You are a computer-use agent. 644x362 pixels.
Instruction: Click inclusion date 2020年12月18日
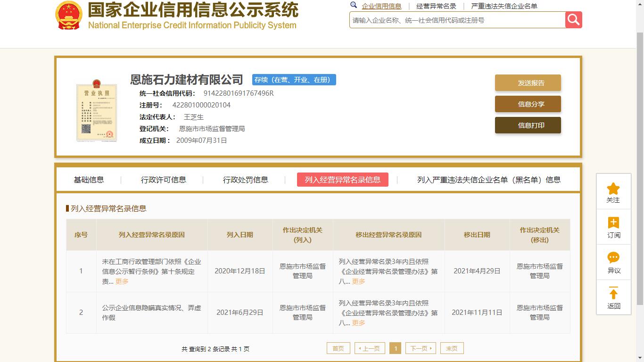point(240,271)
